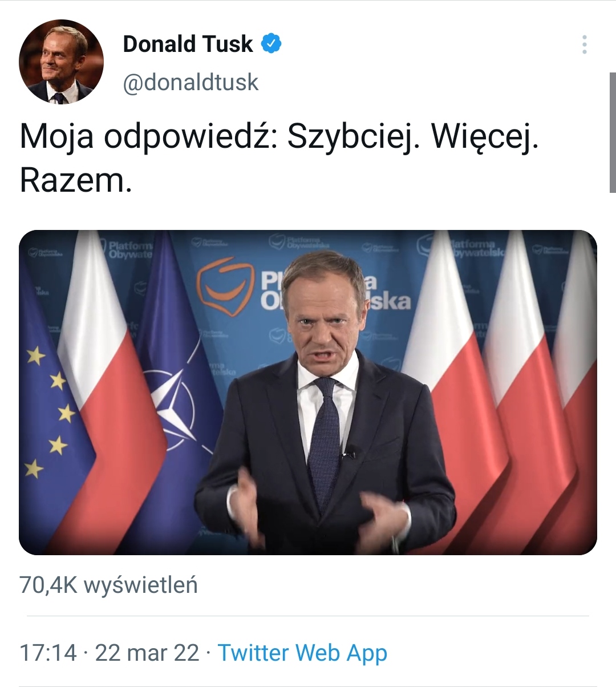The image size is (616, 687).
Task: Click the right-side gray scrollbar
Action: [612, 132]
